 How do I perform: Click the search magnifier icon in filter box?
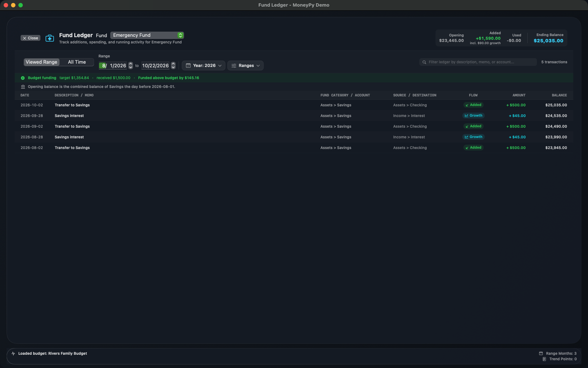(424, 62)
